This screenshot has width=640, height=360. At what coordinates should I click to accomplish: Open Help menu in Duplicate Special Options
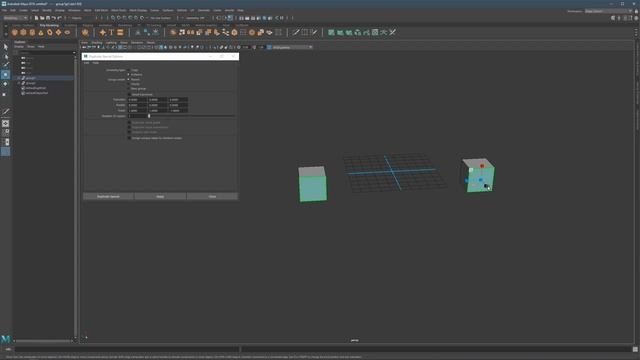click(x=96, y=63)
